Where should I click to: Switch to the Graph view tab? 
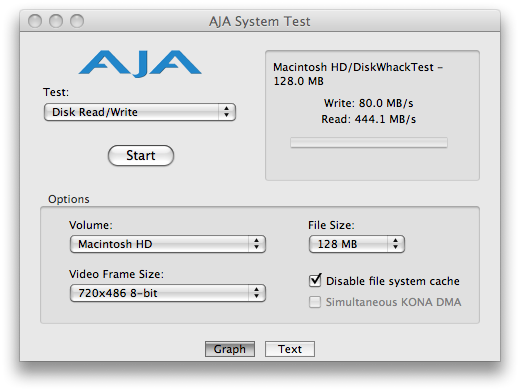[230, 349]
